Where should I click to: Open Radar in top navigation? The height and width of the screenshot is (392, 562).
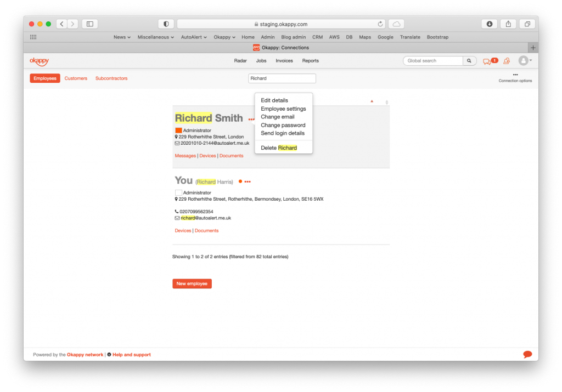point(240,61)
